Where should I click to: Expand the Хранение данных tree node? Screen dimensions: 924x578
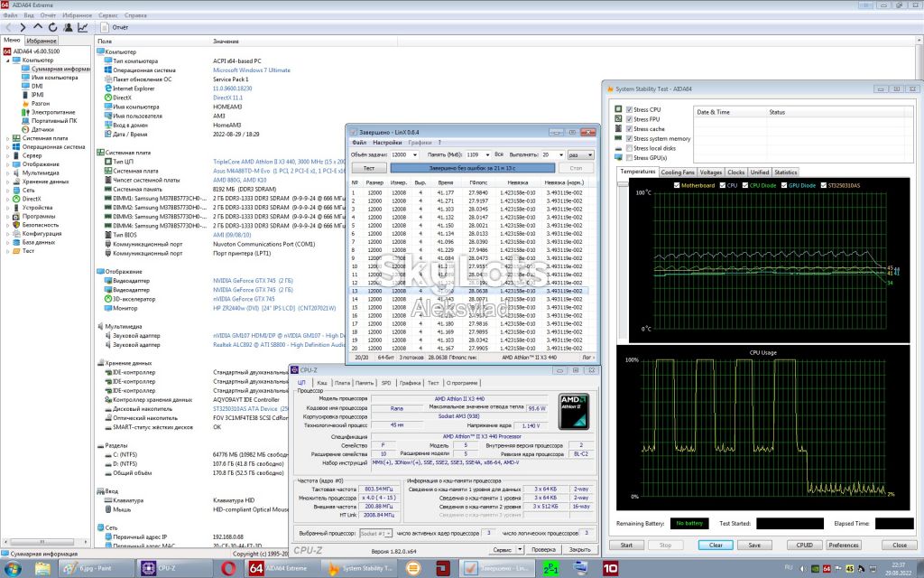[7, 182]
